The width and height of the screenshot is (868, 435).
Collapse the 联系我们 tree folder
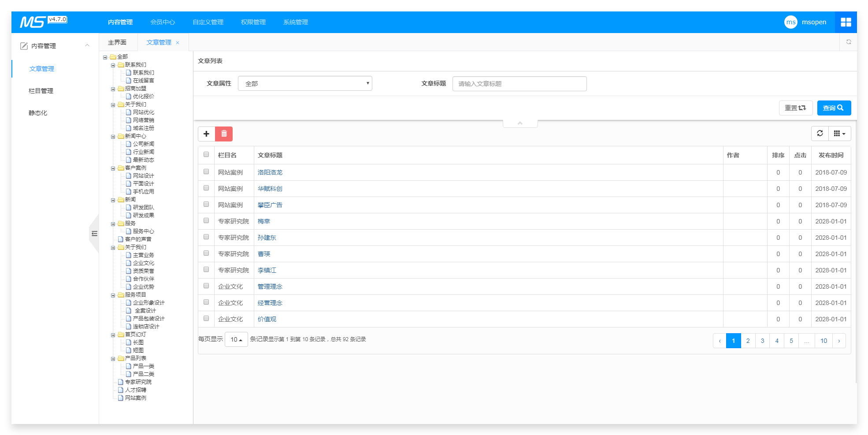pos(113,65)
